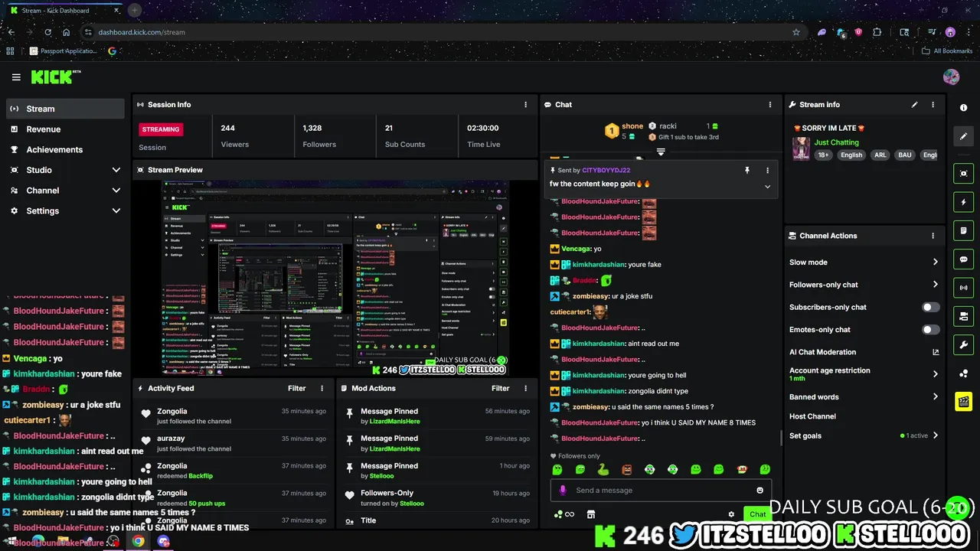
Task: Toggle the wrench widget icon in the right toolbar
Action: pyautogui.click(x=963, y=344)
